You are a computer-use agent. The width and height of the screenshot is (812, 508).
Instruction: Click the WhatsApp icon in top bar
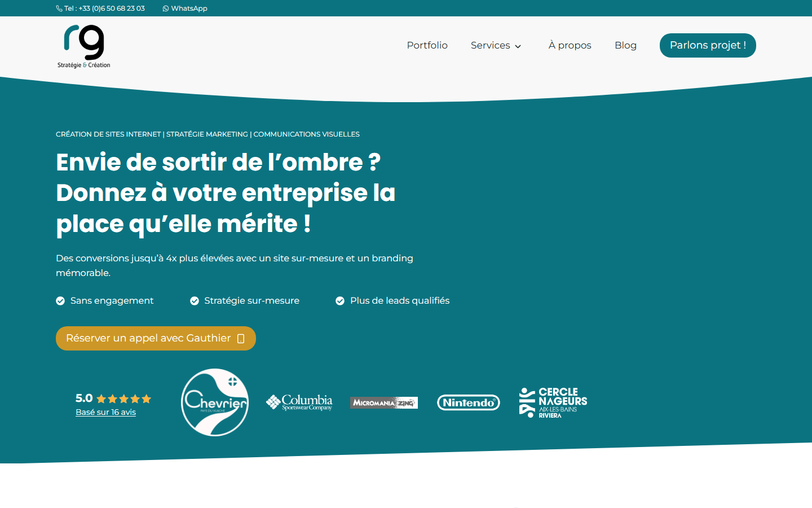tap(166, 8)
